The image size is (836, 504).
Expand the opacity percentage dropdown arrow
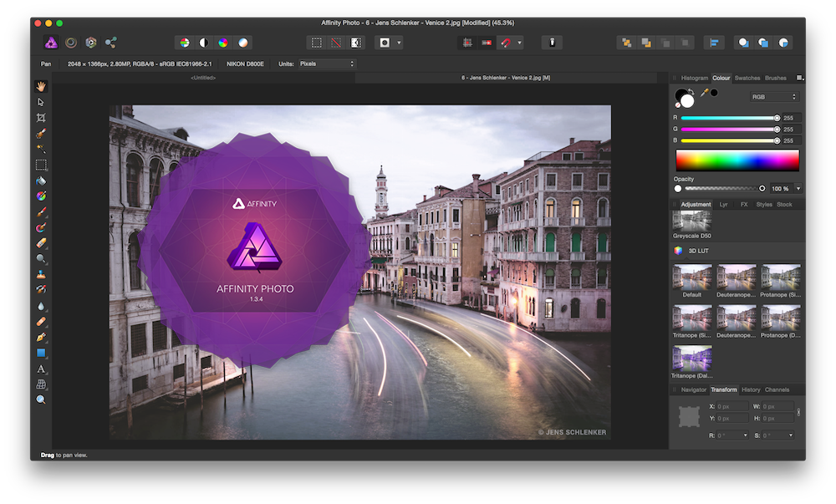coord(798,189)
